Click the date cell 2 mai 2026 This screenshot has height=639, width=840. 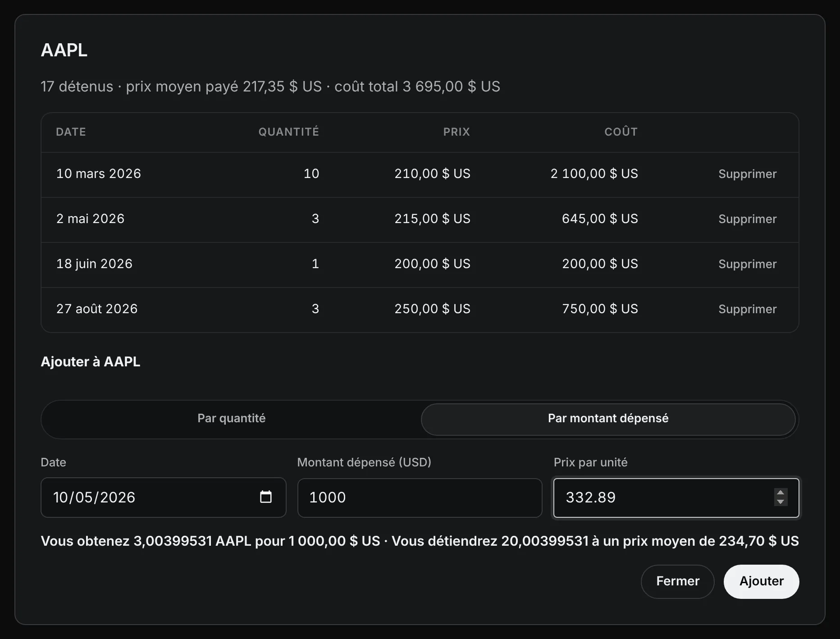pyautogui.click(x=90, y=219)
